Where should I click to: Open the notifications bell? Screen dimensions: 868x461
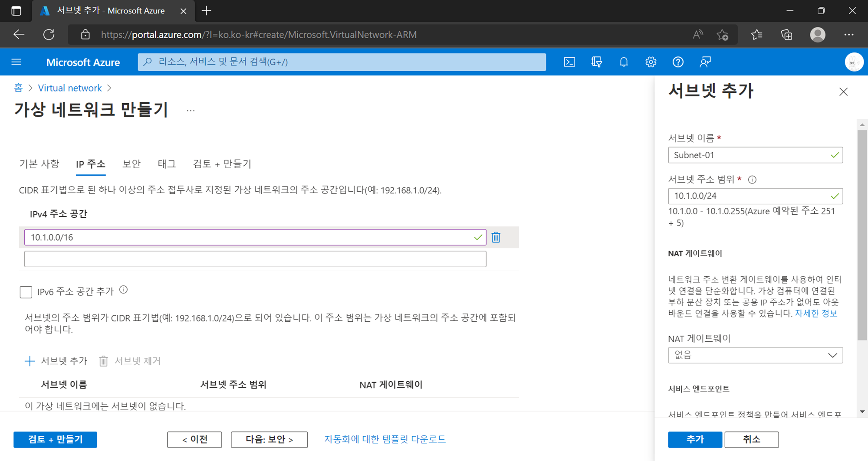(624, 62)
